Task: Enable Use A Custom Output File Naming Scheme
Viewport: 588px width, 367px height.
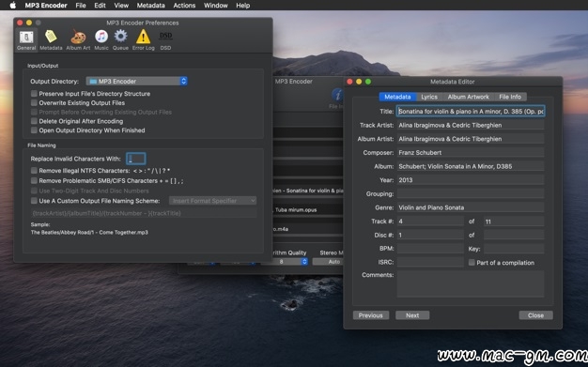Action: [x=34, y=201]
